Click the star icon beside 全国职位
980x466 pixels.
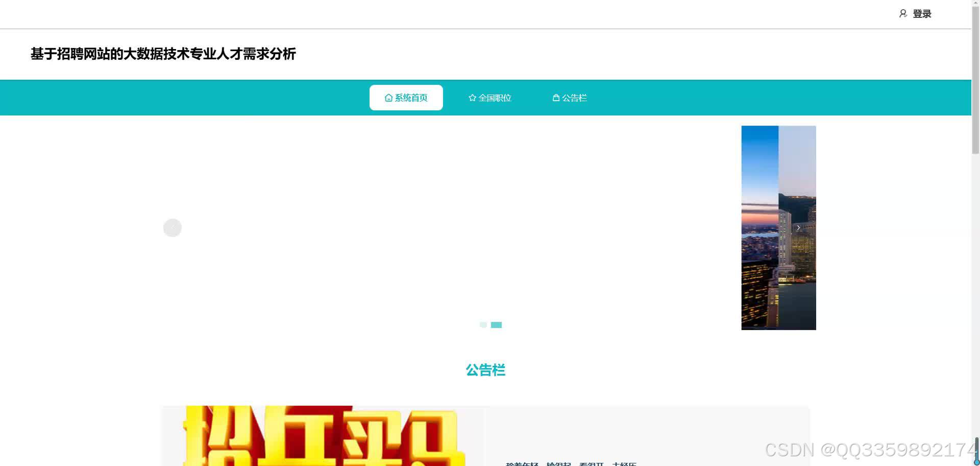[x=472, y=97]
